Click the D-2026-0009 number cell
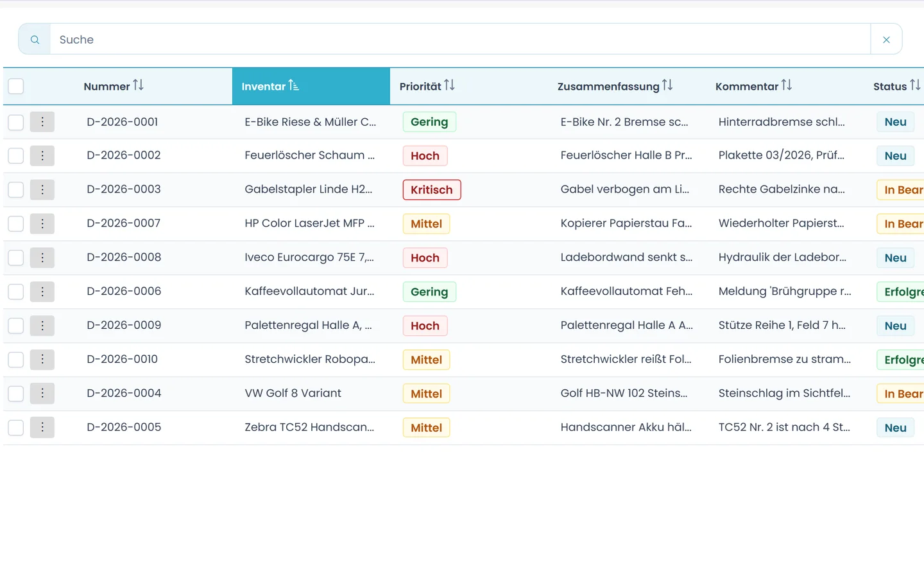Screen dimensions: 924x578 coord(124,325)
